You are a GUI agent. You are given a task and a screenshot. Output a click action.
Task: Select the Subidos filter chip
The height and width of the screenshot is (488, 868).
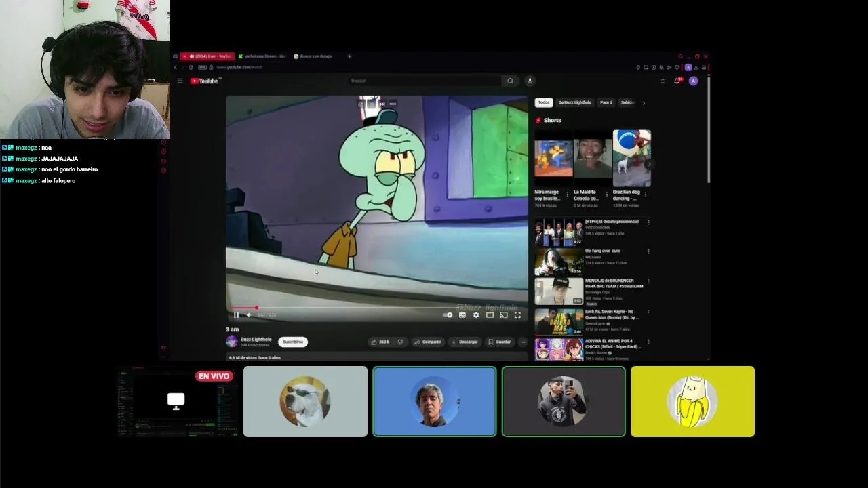[627, 102]
